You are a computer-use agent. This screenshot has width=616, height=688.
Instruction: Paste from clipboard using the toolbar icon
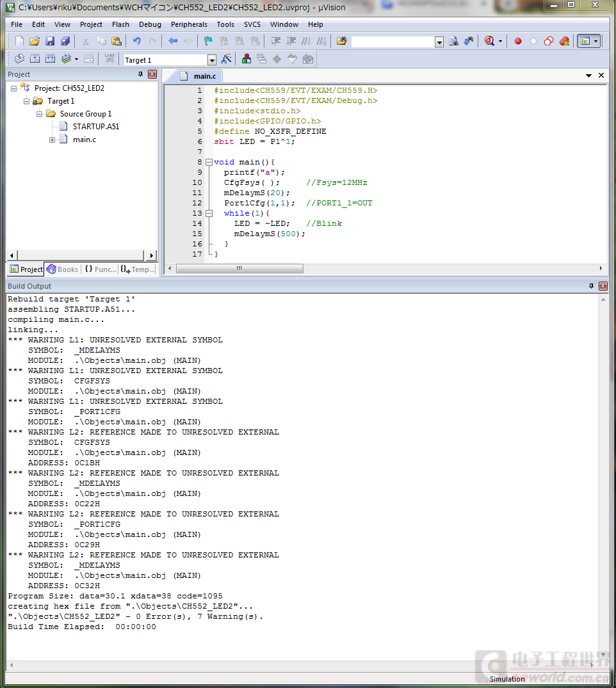point(117,41)
